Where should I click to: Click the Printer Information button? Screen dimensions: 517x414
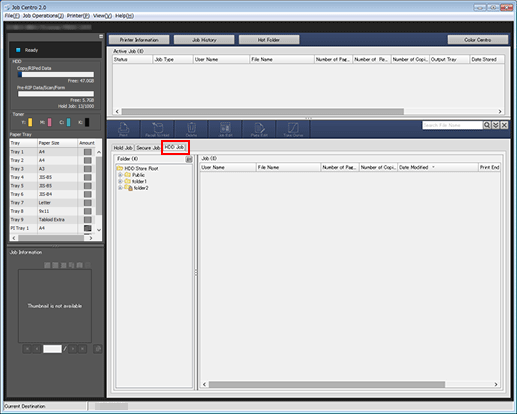[139, 40]
